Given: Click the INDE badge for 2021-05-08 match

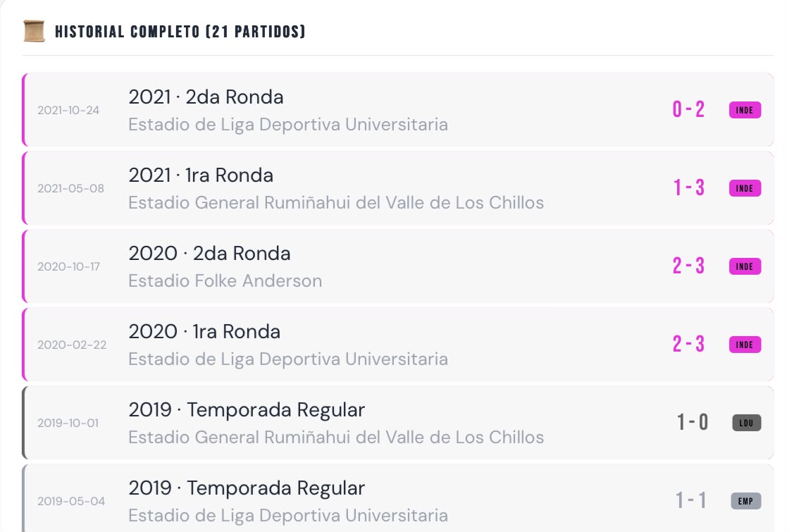Looking at the screenshot, I should pos(745,188).
